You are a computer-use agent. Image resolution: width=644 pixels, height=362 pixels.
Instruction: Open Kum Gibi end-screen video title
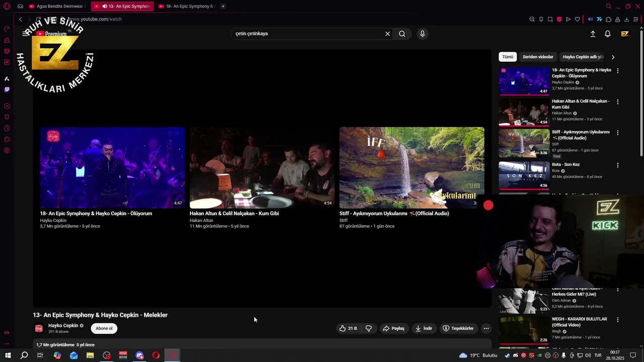click(234, 213)
